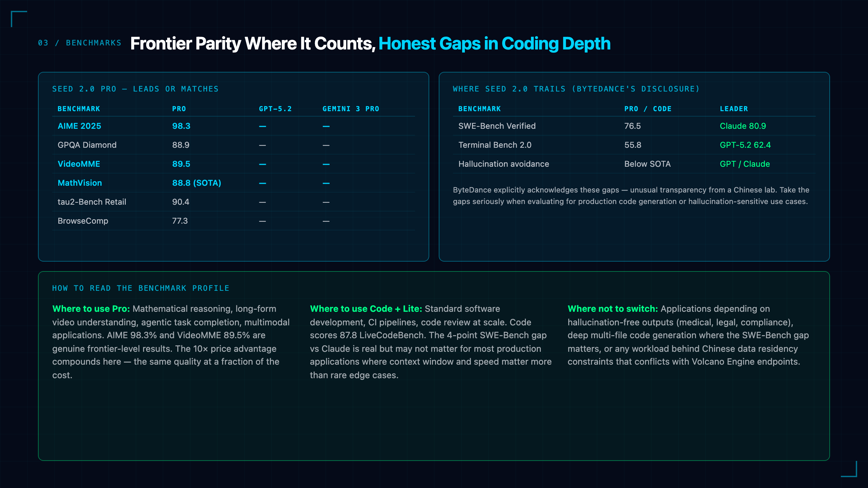This screenshot has height=488, width=868.
Task: Click the MathVision benchmark name
Action: 80,183
